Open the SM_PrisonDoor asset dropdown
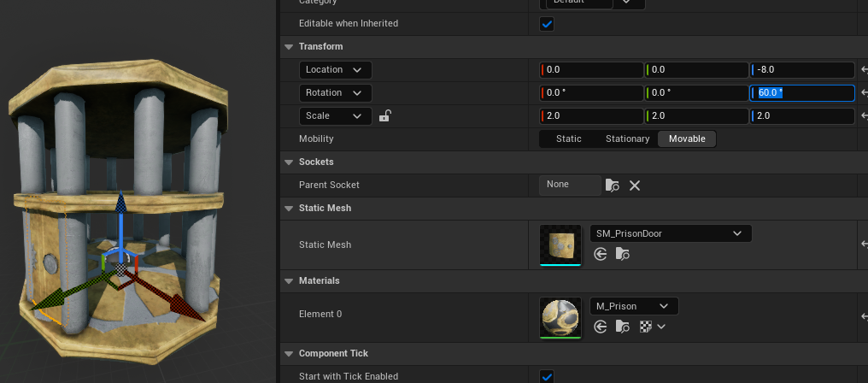This screenshot has height=383, width=868. pyautogui.click(x=671, y=233)
